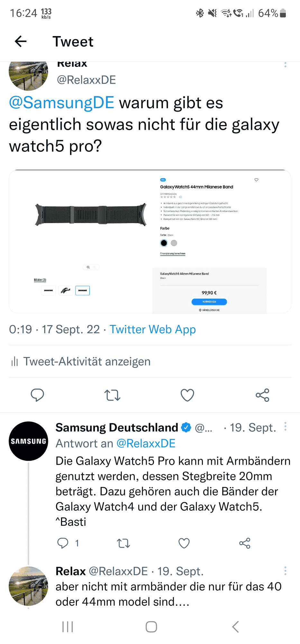
Task: Tap the @RelaxxDE mention in Samsung's reply
Action: click(146, 443)
